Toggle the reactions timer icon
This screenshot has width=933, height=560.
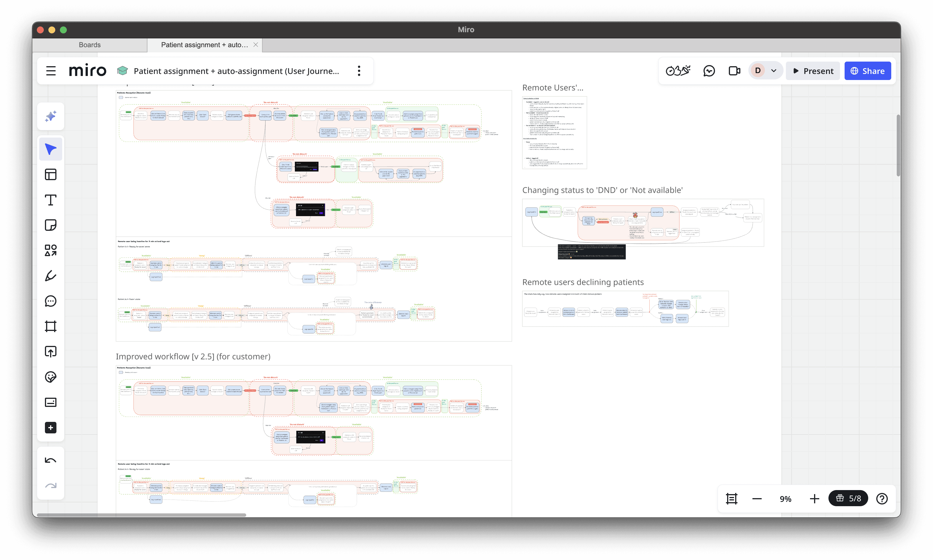pos(678,71)
